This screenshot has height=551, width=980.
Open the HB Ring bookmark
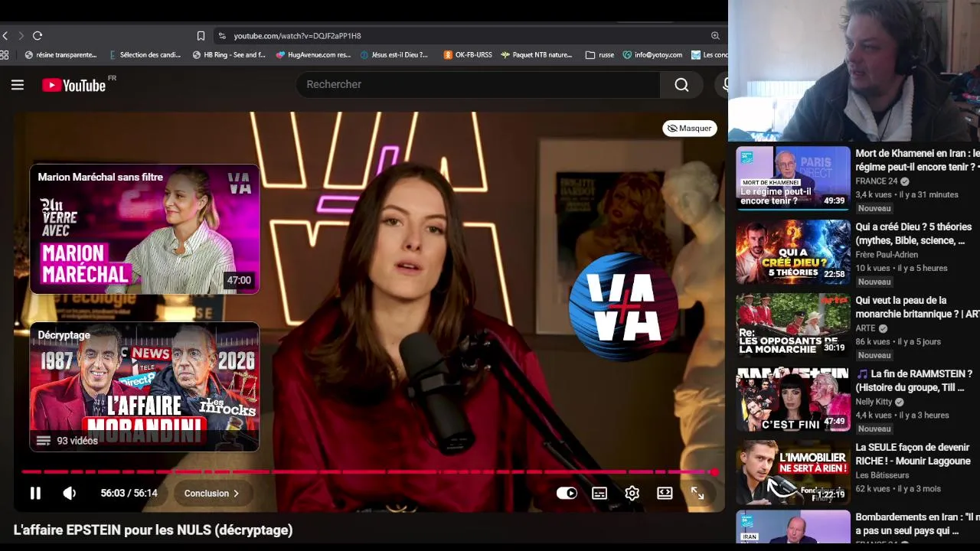point(229,55)
